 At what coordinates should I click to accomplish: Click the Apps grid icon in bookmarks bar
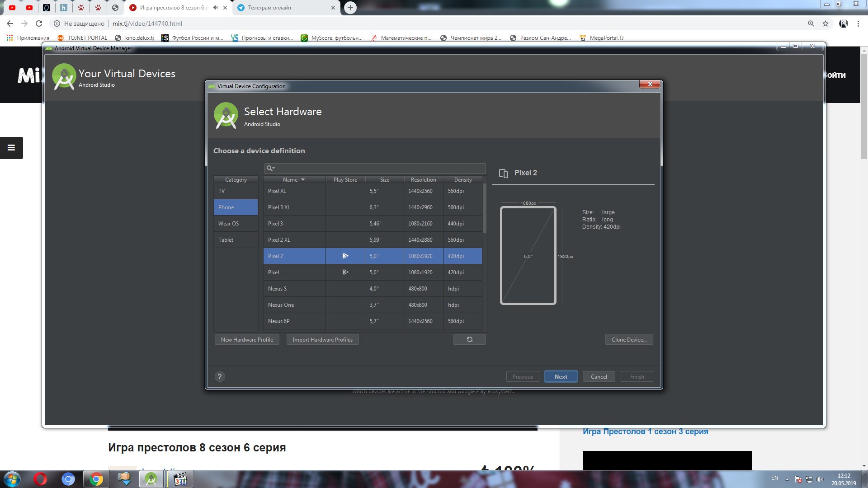(x=9, y=38)
